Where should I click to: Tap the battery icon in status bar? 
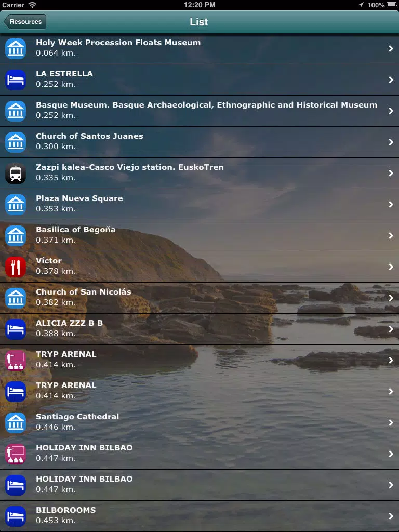392,5
